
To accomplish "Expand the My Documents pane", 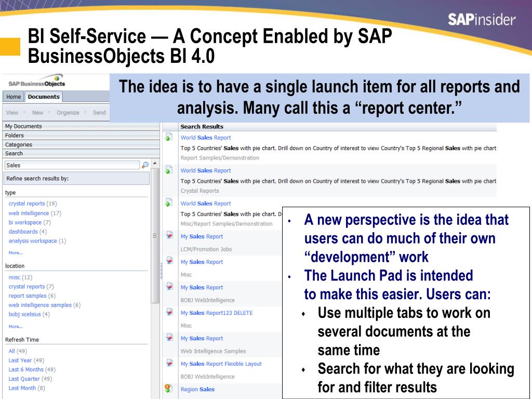I will pos(81,126).
